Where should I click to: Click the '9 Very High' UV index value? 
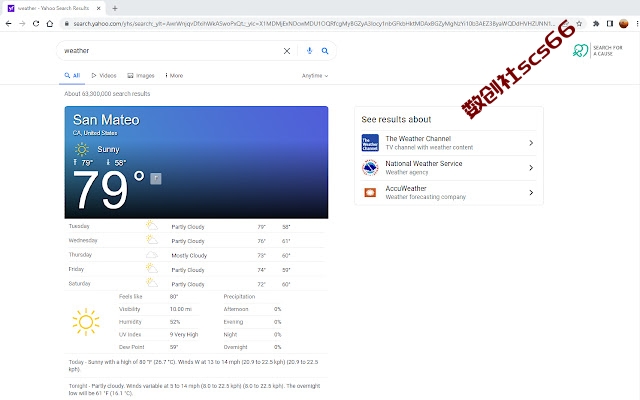point(184,334)
